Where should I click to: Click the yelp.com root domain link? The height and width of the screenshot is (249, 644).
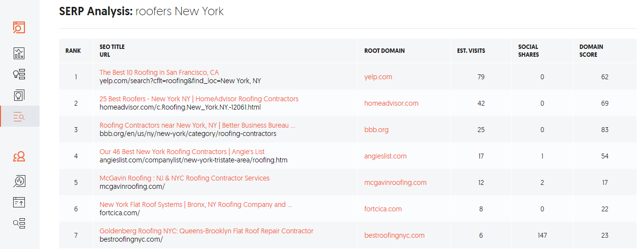(378, 77)
